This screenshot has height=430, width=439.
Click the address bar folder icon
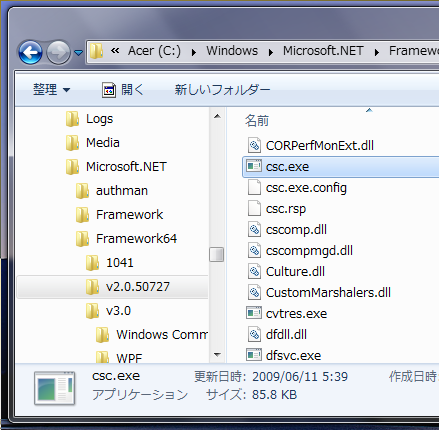click(97, 51)
